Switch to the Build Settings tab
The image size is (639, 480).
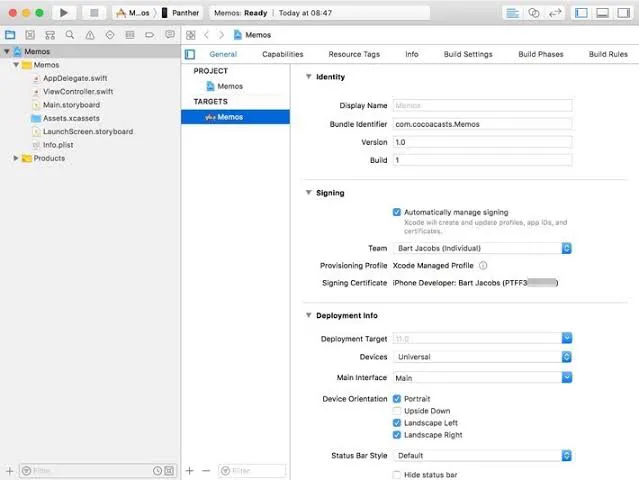[468, 54]
